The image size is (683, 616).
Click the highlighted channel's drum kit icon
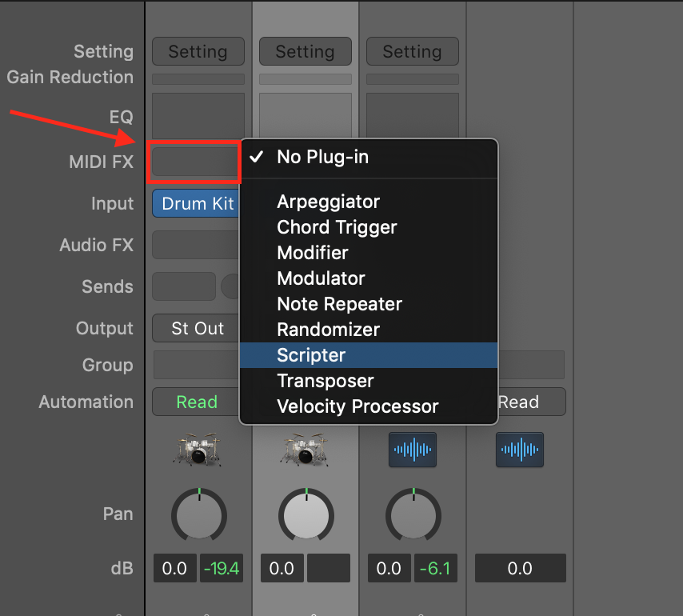tap(306, 450)
